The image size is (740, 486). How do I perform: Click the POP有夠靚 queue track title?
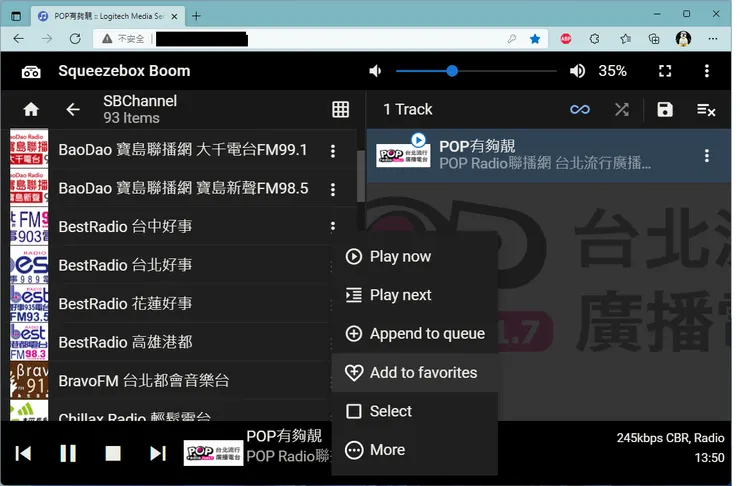click(x=477, y=146)
